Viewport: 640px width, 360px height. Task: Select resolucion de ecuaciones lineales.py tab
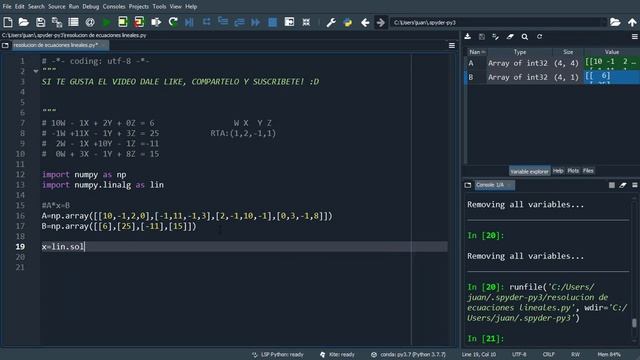(x=60, y=45)
